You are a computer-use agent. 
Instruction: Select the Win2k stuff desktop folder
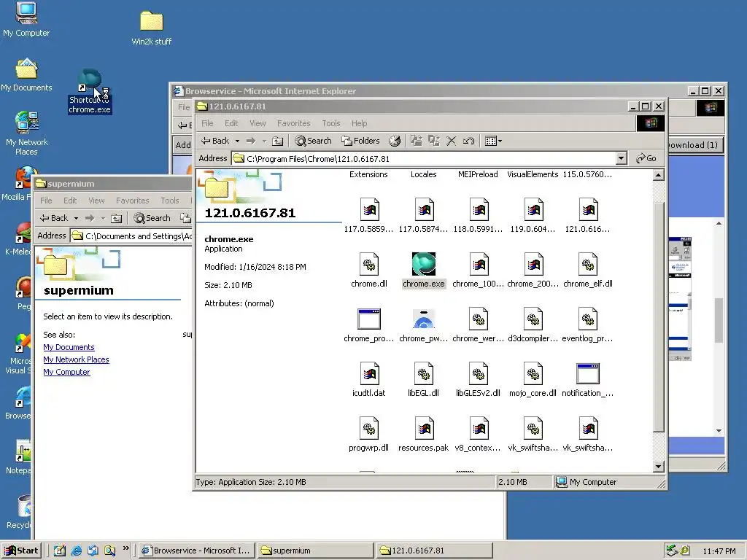click(152, 28)
